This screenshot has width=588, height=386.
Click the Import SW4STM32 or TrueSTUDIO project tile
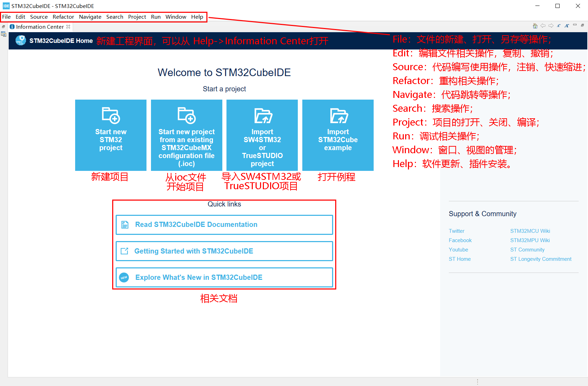pyautogui.click(x=262, y=135)
